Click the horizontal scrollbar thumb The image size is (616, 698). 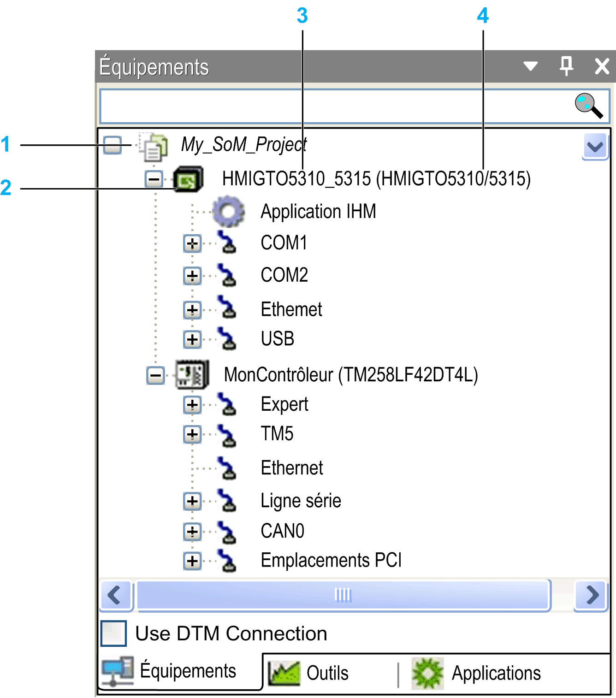[343, 595]
